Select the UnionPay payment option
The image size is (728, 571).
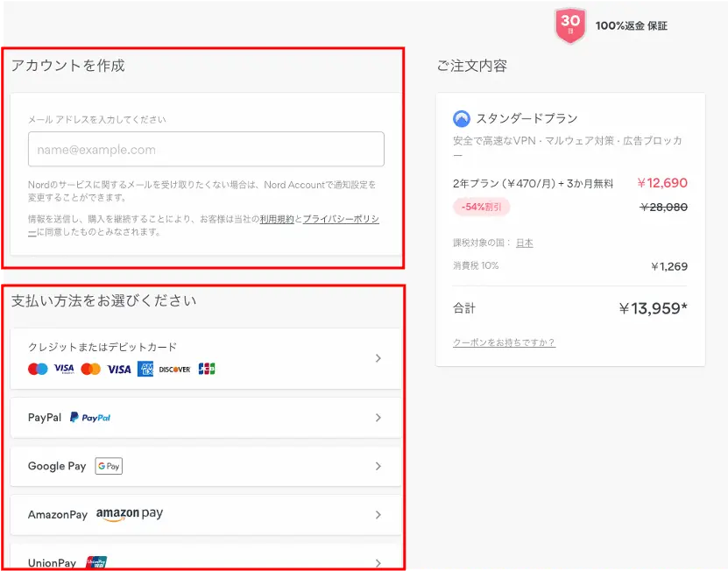pyautogui.click(x=206, y=557)
